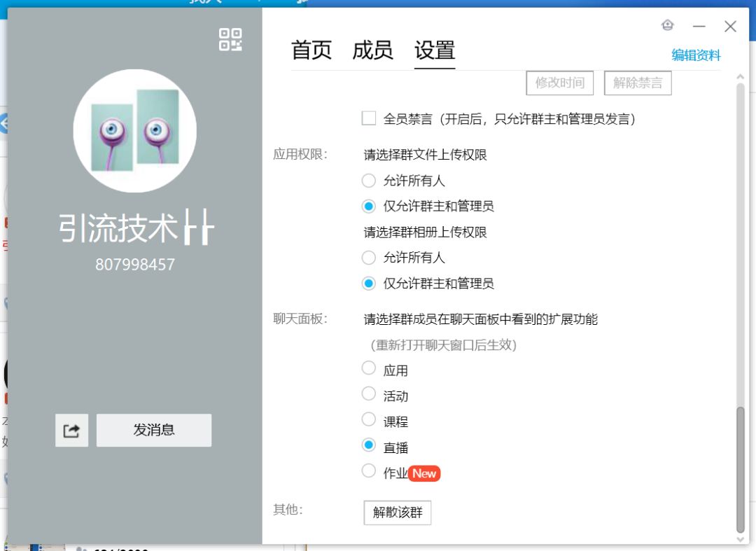This screenshot has height=551, width=756.
Task: Click the skin/appearance icon in the title bar
Action: point(667,25)
